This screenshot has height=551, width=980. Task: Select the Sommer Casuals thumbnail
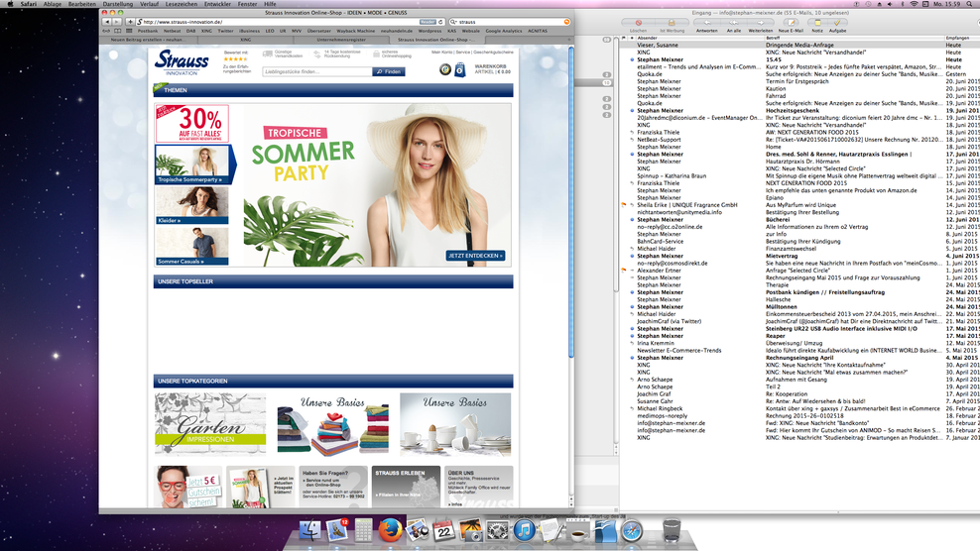point(191,246)
